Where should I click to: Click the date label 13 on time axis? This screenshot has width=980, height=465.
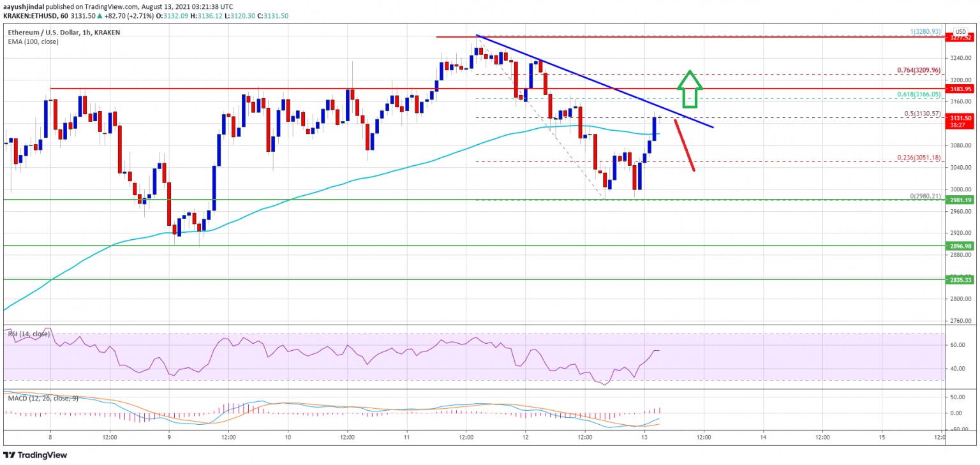(x=644, y=438)
